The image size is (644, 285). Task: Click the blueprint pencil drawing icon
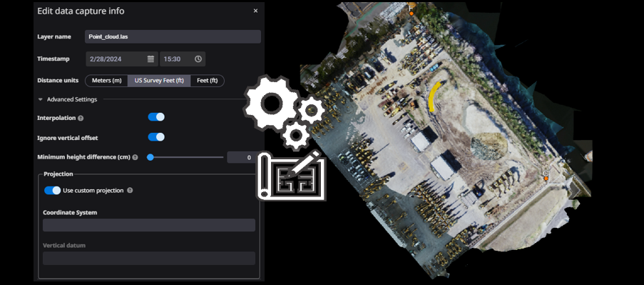pos(291,176)
